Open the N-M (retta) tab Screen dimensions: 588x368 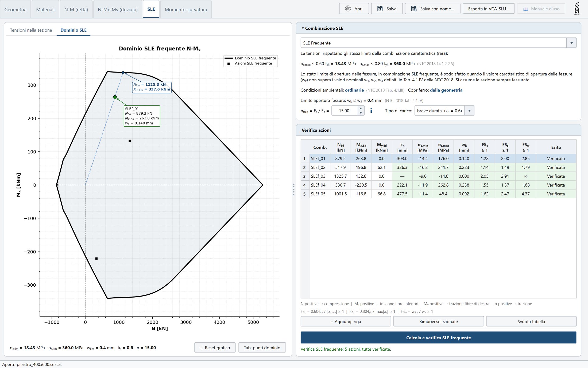coord(76,9)
